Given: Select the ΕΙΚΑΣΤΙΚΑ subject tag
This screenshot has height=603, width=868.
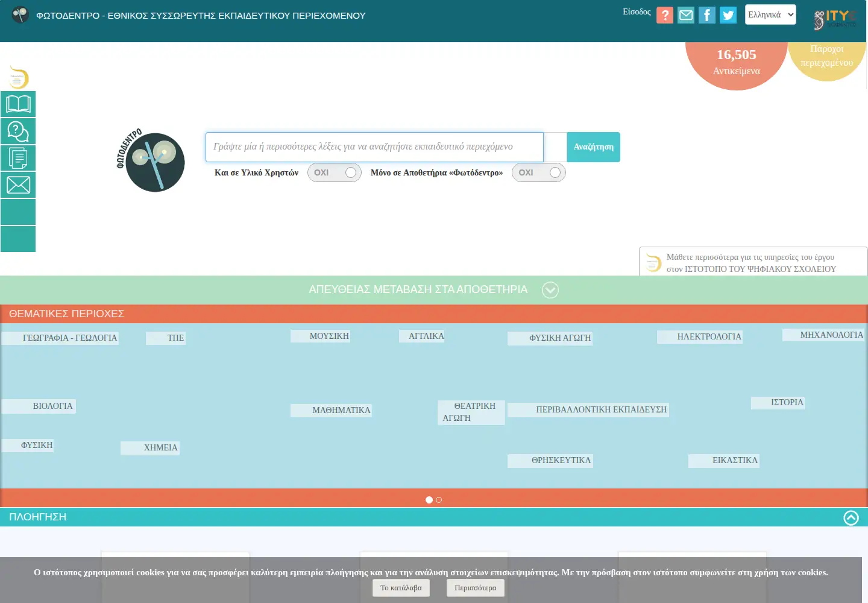Looking at the screenshot, I should click(x=724, y=461).
